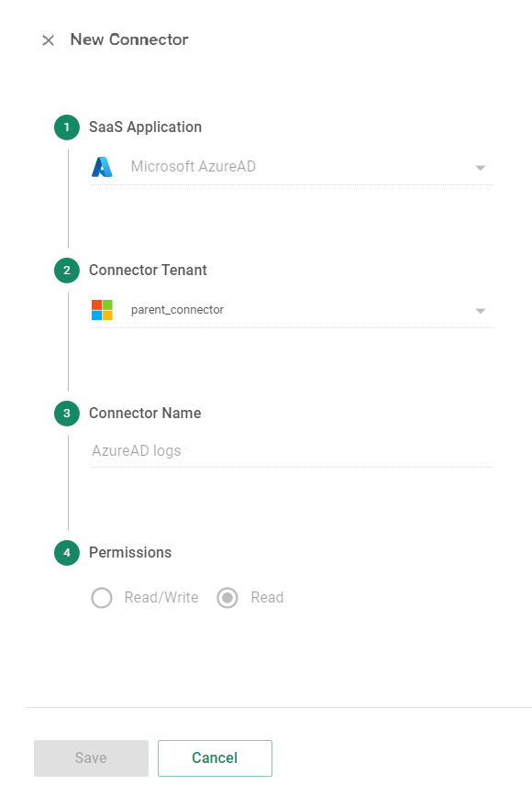This screenshot has width=532, height=796.
Task: Click the Permissions section heading
Action: coord(129,553)
